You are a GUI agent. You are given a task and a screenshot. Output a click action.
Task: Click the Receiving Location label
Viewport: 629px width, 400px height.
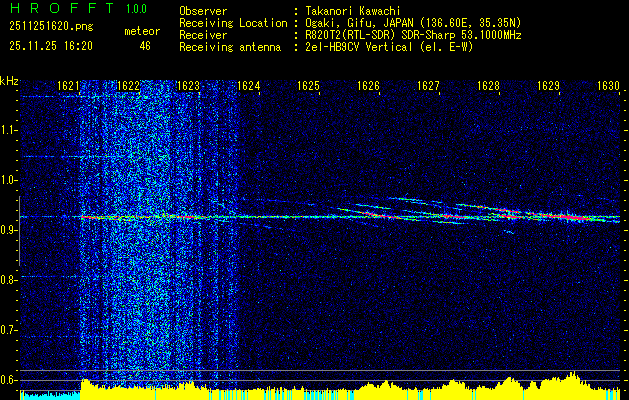(233, 23)
